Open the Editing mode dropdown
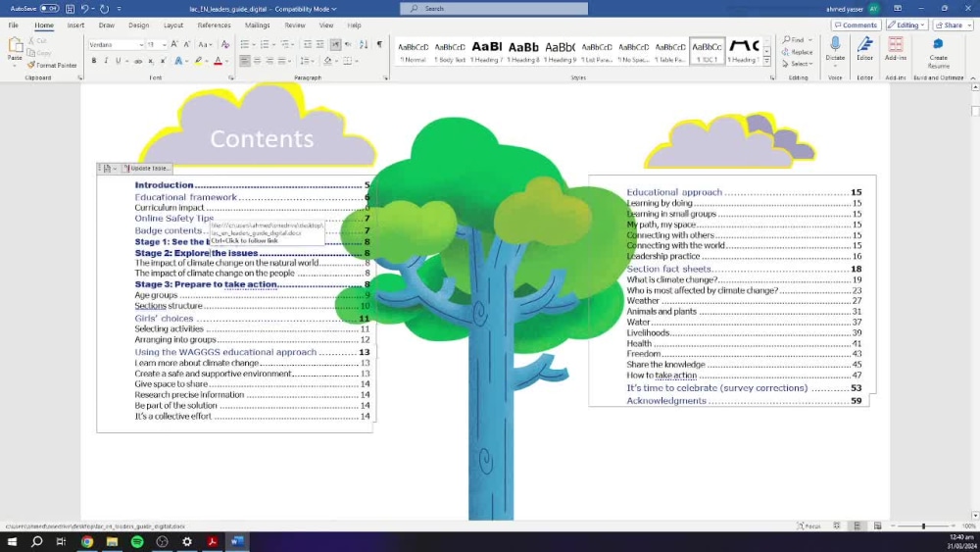 (x=906, y=25)
